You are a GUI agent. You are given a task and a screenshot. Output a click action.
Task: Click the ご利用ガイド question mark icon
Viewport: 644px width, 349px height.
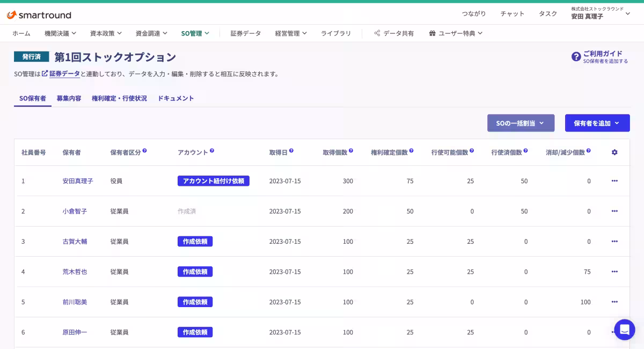576,56
